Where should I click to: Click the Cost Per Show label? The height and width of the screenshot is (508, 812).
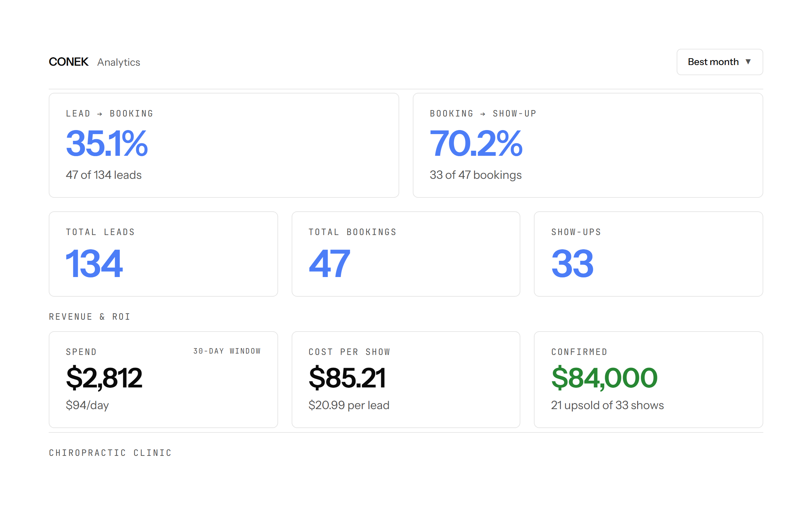(x=349, y=352)
